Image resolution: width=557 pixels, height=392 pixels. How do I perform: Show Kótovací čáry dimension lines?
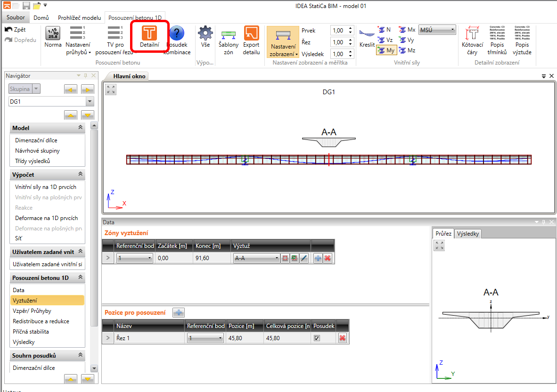click(472, 35)
